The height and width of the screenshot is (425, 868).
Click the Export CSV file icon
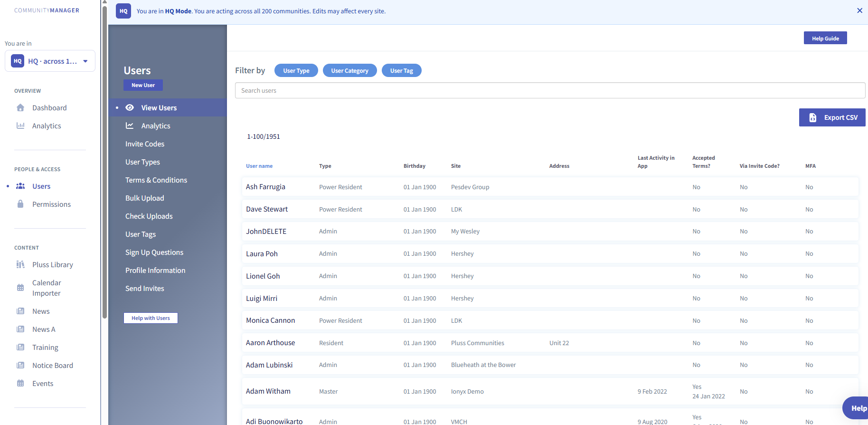(x=813, y=117)
